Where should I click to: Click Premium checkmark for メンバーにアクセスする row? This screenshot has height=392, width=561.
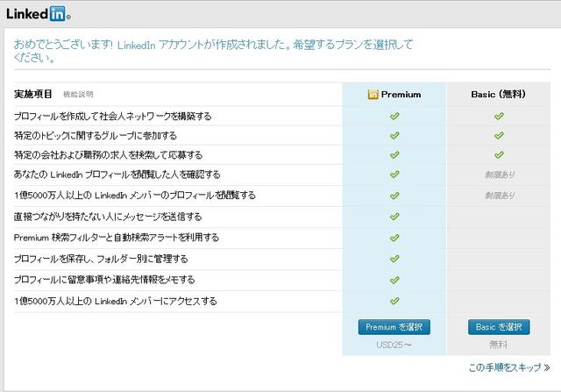pyautogui.click(x=394, y=300)
